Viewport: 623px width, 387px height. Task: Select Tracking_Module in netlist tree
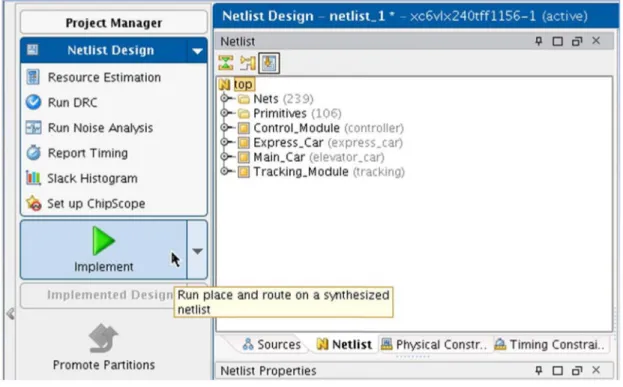(x=301, y=172)
